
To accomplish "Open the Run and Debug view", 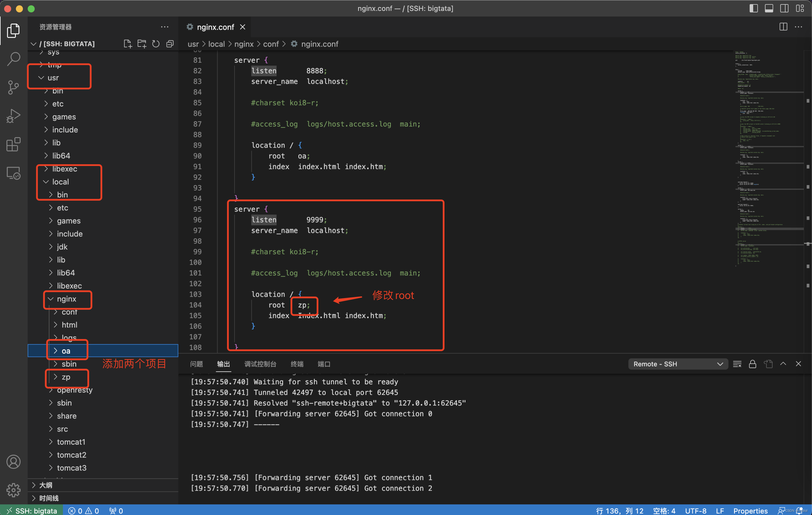I will click(x=14, y=116).
